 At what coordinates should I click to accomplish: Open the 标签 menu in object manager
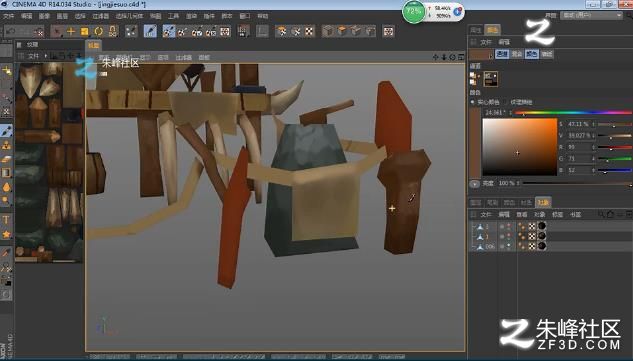(557, 214)
